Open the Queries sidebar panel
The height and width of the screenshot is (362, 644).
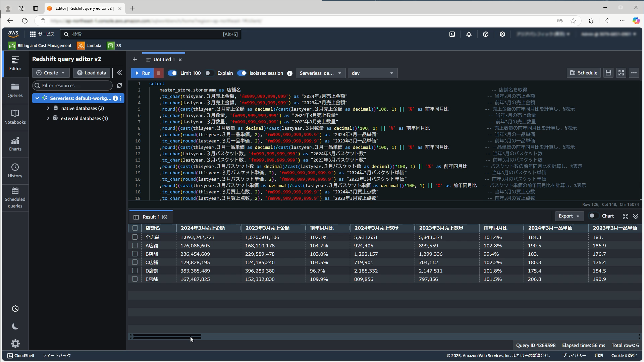tap(15, 90)
